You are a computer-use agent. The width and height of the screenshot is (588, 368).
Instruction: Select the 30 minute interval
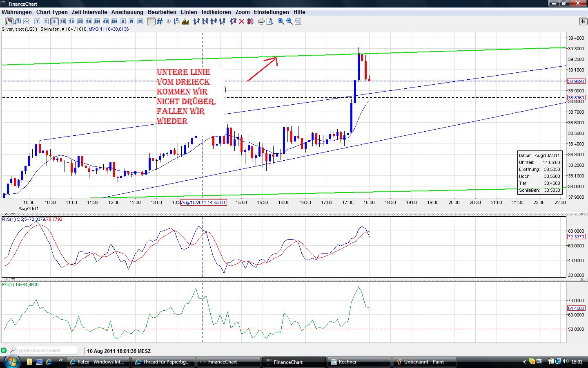point(80,21)
